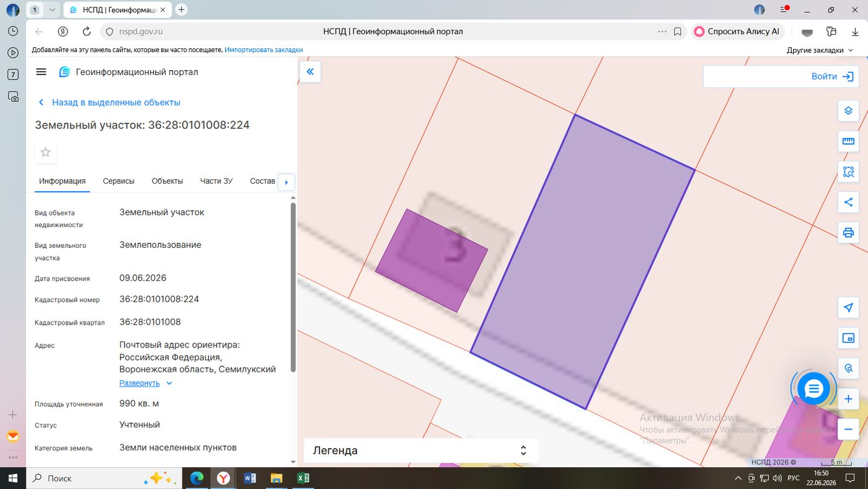Activate the object area selection tool

coord(848,172)
